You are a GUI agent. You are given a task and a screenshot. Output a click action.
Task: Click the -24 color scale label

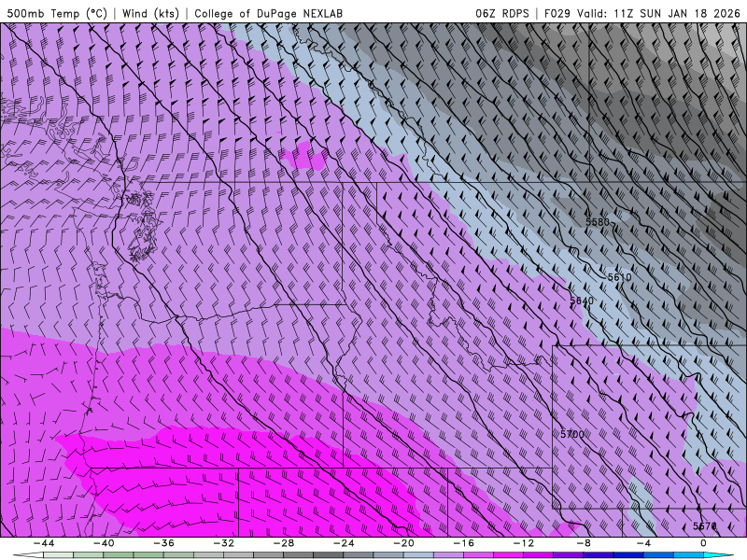344,543
